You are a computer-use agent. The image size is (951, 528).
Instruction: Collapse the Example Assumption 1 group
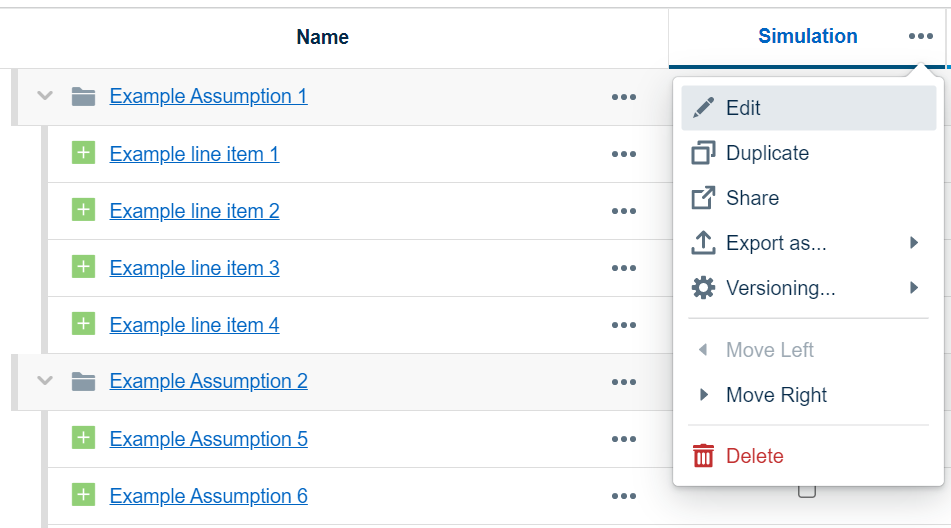click(x=44, y=96)
